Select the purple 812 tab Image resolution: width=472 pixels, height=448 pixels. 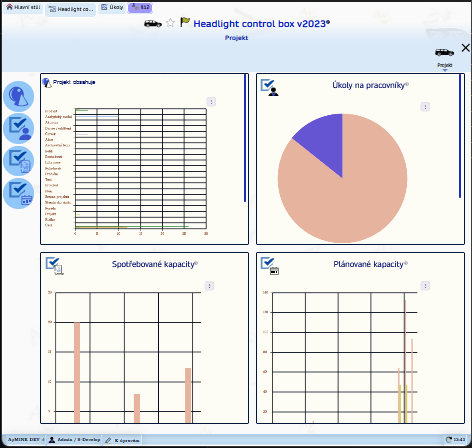(140, 7)
